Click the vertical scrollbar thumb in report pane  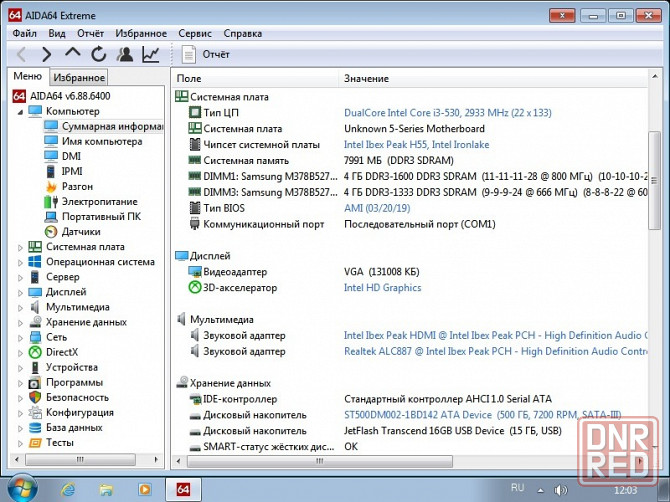(x=654, y=180)
